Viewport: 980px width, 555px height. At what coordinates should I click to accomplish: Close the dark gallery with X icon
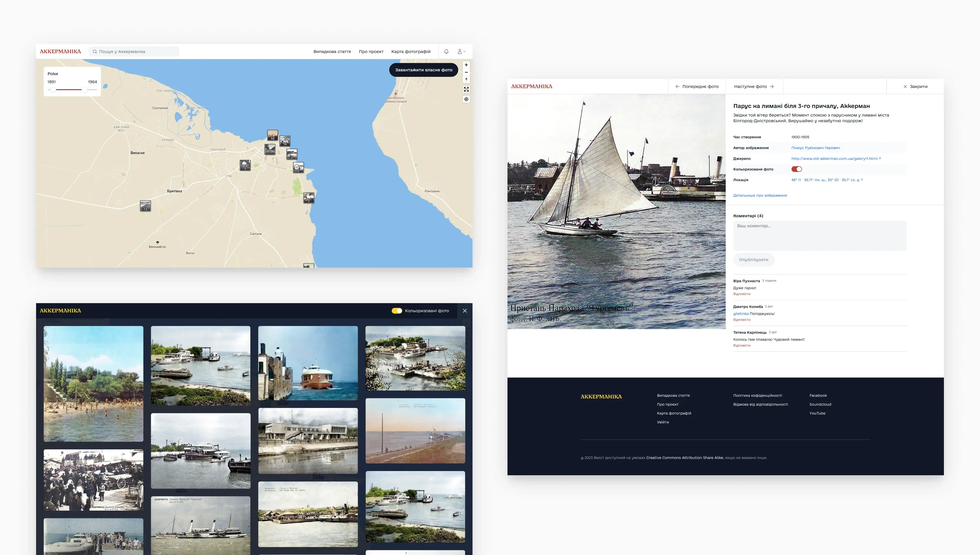pyautogui.click(x=465, y=311)
